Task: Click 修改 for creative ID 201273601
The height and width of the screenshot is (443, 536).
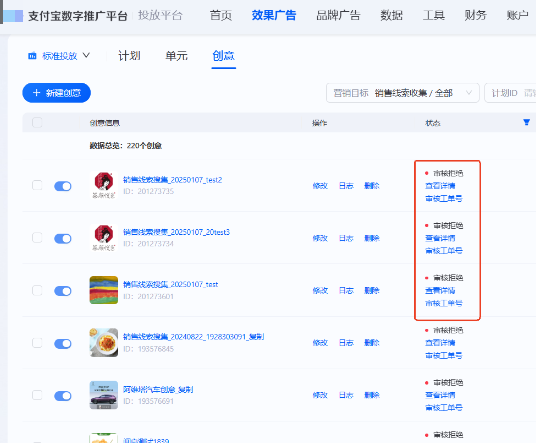Action: click(x=320, y=291)
